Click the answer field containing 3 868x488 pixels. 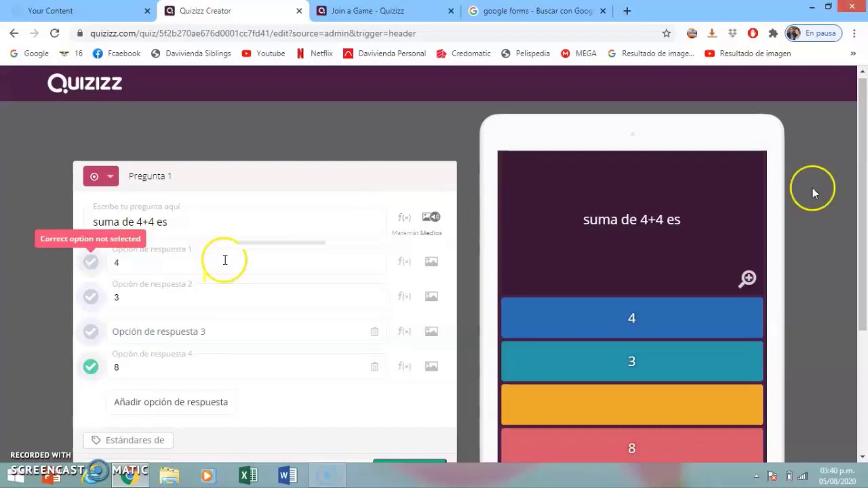(x=247, y=297)
